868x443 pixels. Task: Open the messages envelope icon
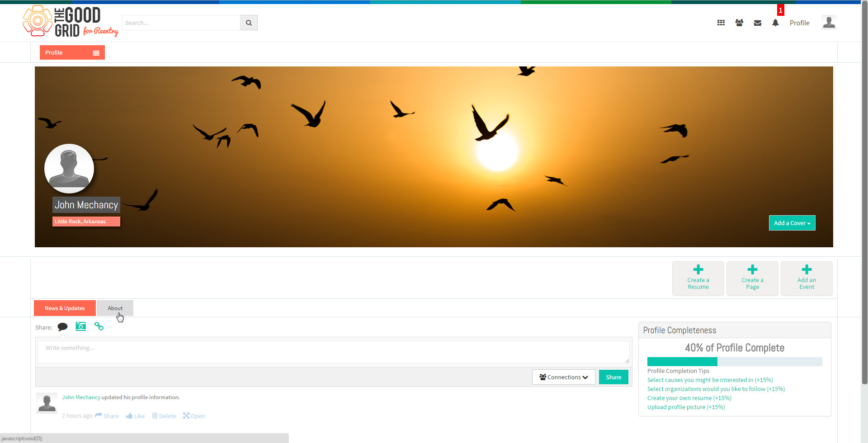(x=758, y=23)
